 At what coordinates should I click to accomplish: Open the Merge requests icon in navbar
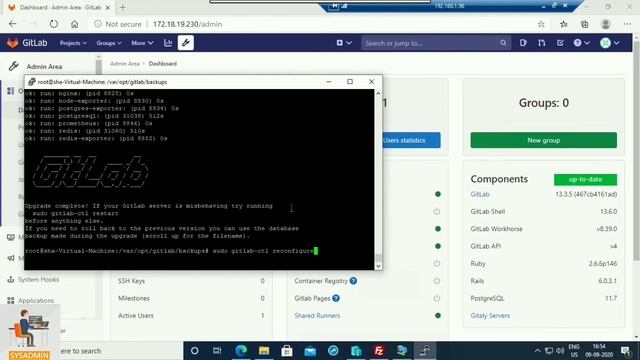[x=542, y=43]
